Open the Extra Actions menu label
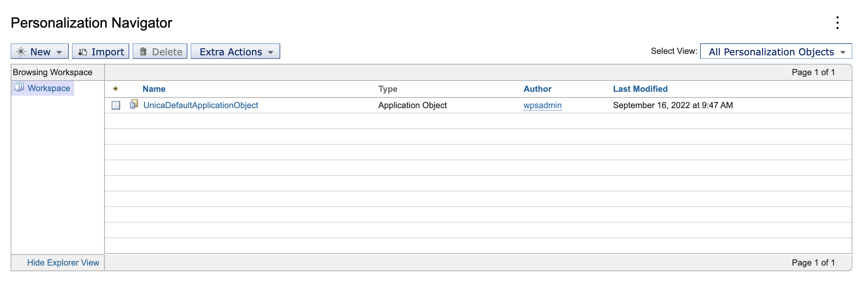Image resolution: width=868 pixels, height=290 pixels. pyautogui.click(x=231, y=52)
